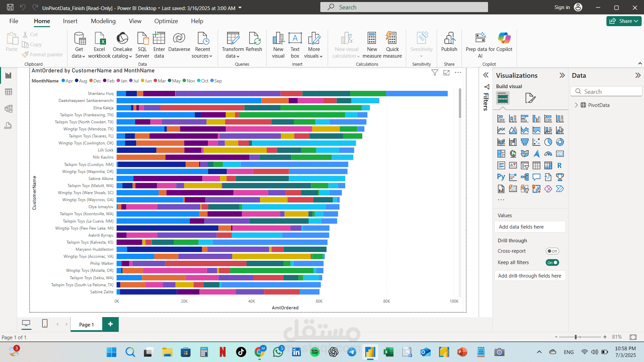Click the Apr legend swatch

tap(63, 81)
